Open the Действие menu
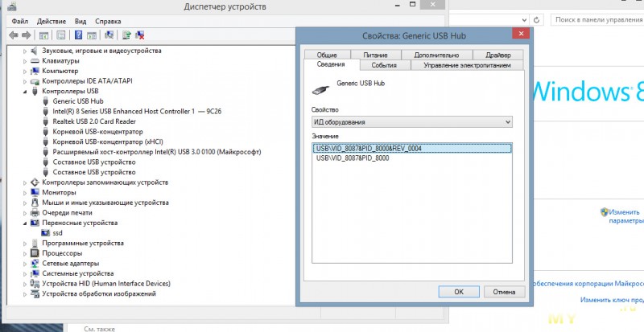Viewport: 644px width, 332px height. point(52,22)
